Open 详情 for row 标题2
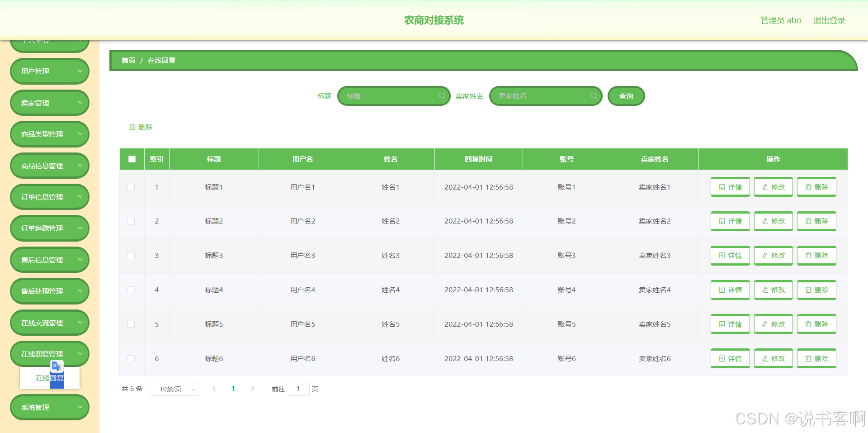The width and height of the screenshot is (868, 433). click(730, 221)
